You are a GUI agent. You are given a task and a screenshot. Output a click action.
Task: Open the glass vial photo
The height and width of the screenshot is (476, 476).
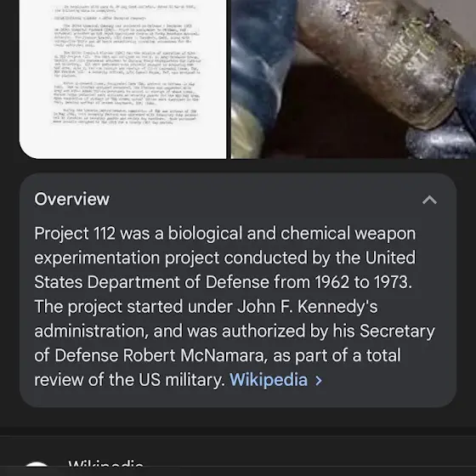pyautogui.click(x=354, y=79)
